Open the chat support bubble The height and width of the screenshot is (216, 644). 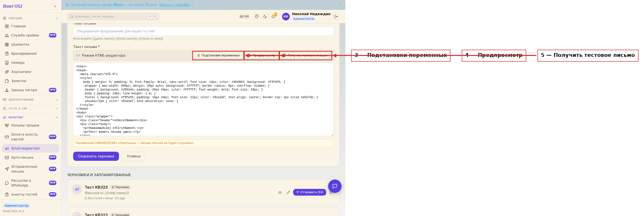click(335, 186)
